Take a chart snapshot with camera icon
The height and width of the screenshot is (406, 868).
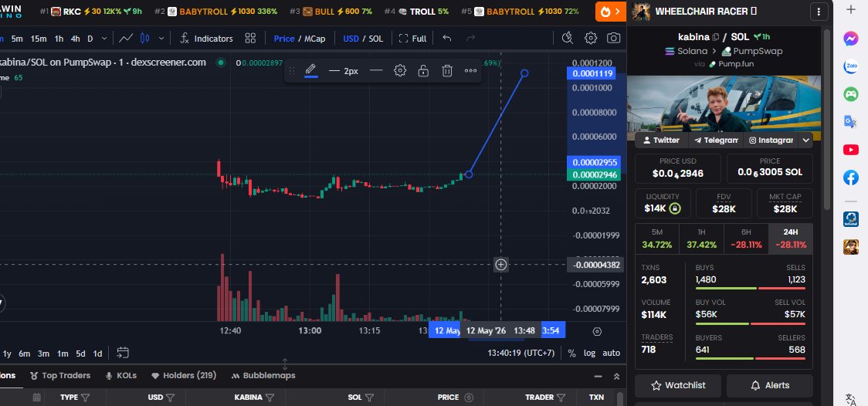click(613, 38)
